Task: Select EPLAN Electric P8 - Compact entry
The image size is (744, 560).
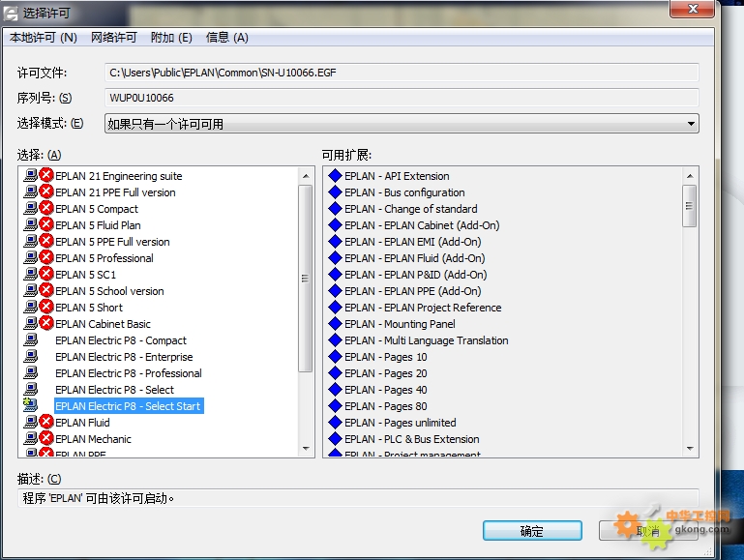Action: pos(121,340)
